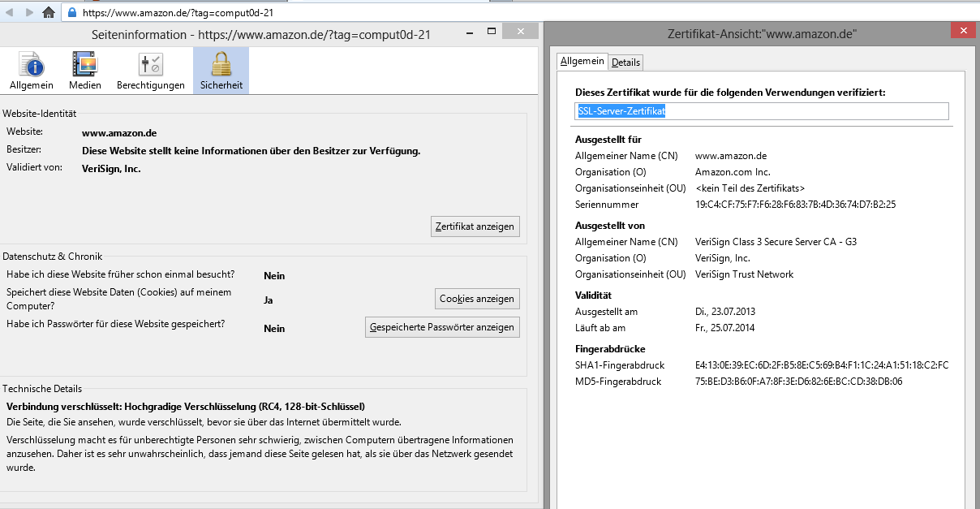Select the Sicherheit lock icon
This screenshot has width=980, height=509.
pos(221,71)
